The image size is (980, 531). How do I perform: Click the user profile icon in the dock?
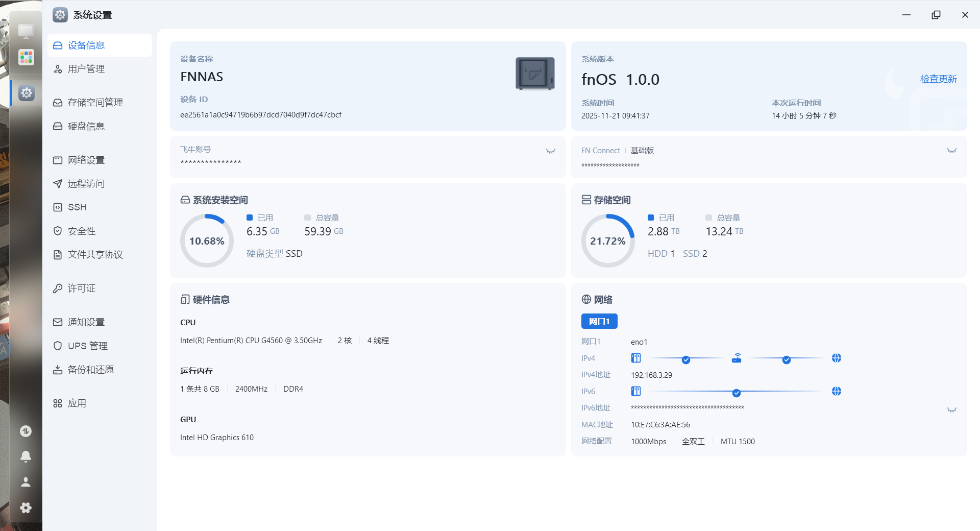pyautogui.click(x=26, y=482)
